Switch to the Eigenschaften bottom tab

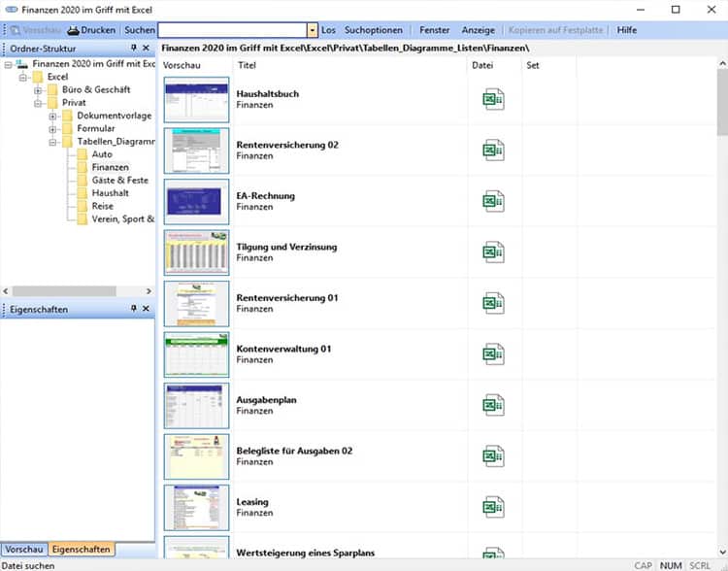pyautogui.click(x=82, y=550)
